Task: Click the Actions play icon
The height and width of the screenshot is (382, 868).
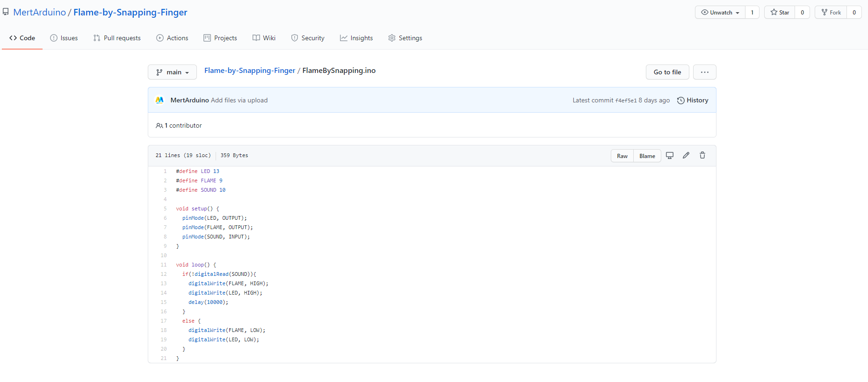Action: point(160,38)
